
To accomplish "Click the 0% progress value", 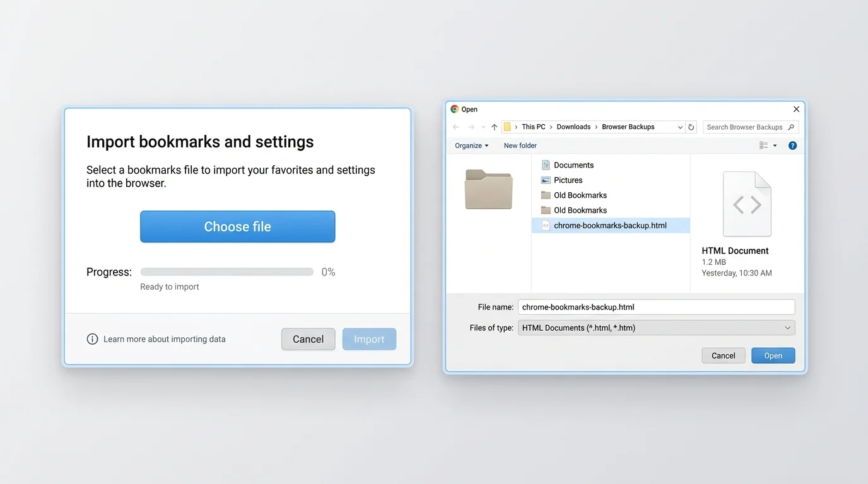I will tap(328, 272).
